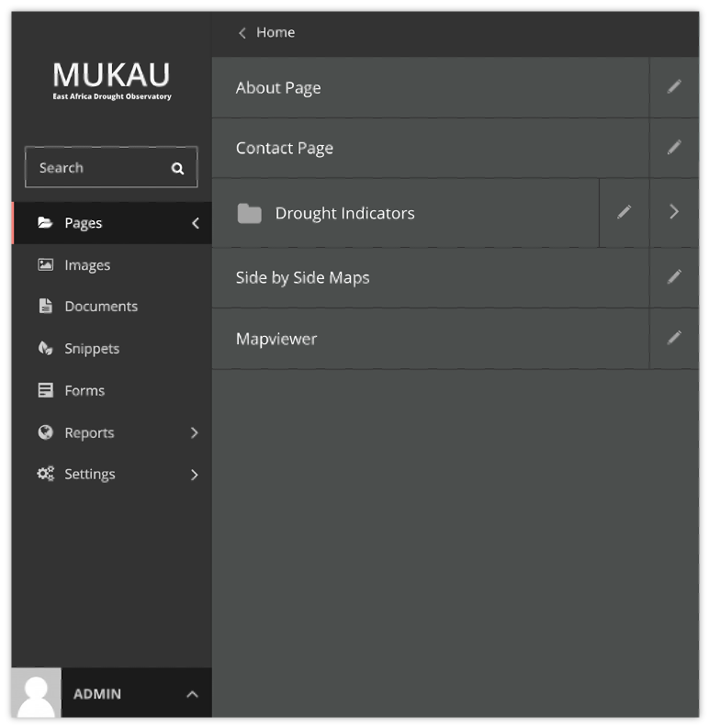Click the Pages open-folder icon
The image size is (709, 728).
[45, 222]
